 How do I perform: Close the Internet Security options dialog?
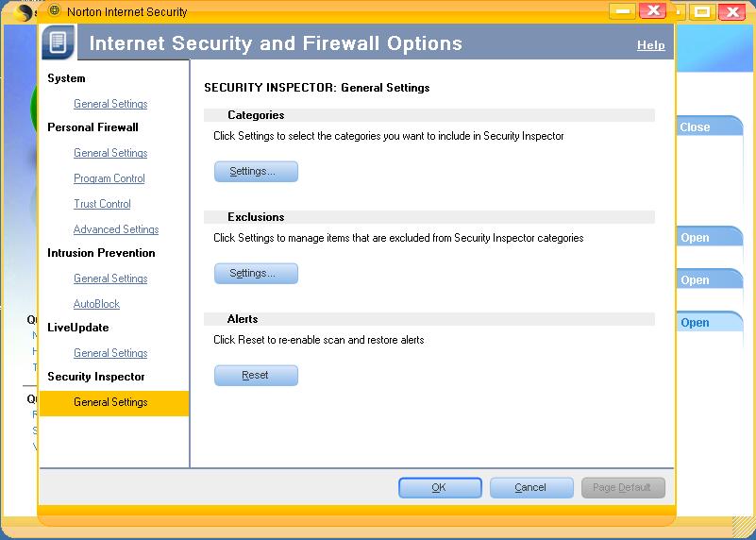click(x=653, y=11)
